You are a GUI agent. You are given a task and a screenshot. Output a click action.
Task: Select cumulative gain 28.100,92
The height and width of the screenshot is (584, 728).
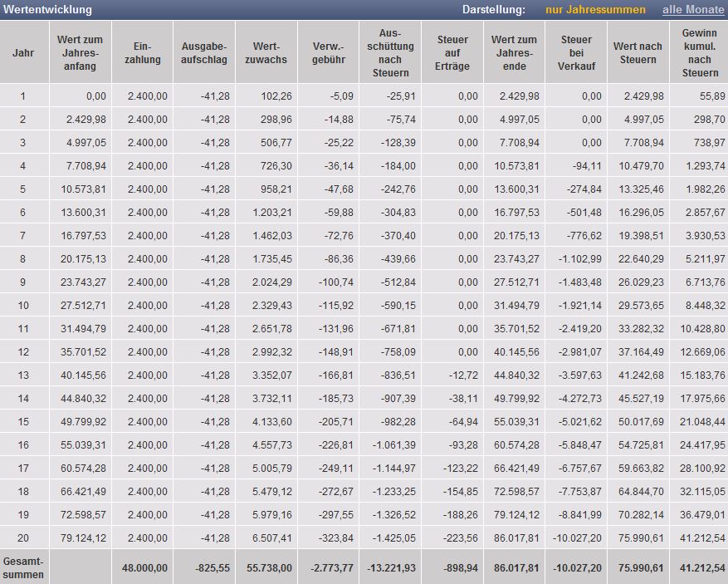click(702, 468)
